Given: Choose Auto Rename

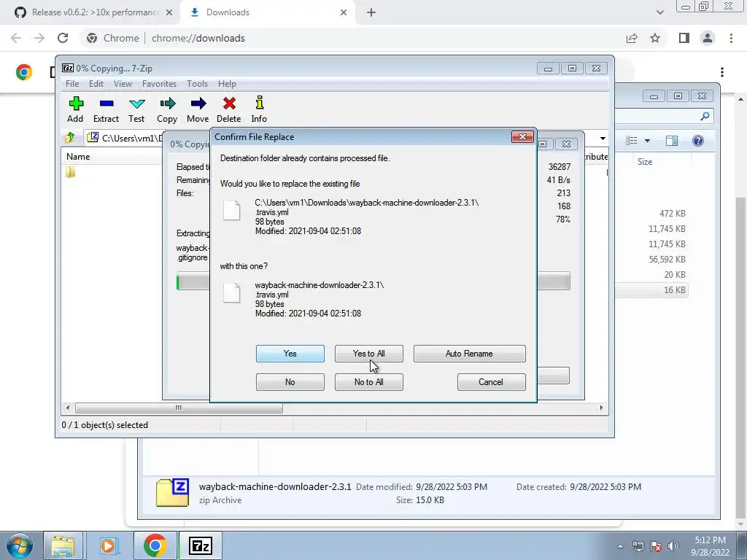Looking at the screenshot, I should coord(469,354).
